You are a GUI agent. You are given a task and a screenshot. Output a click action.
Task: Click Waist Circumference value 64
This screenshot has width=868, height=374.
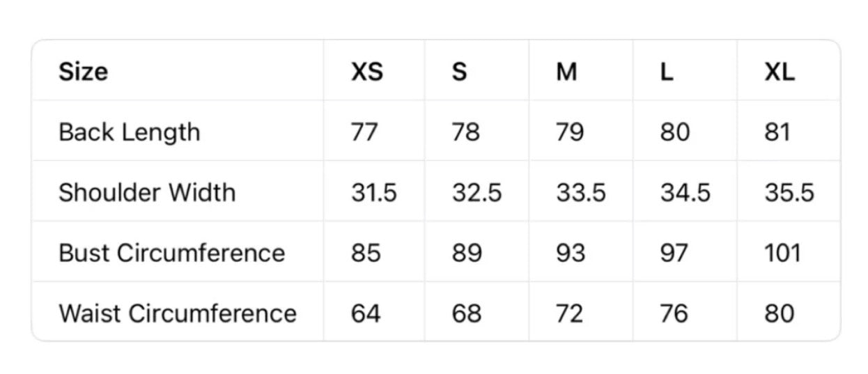point(366,313)
